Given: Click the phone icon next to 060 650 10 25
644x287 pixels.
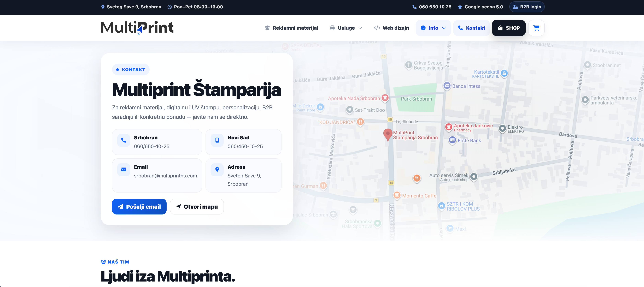Looking at the screenshot, I should tap(414, 7).
